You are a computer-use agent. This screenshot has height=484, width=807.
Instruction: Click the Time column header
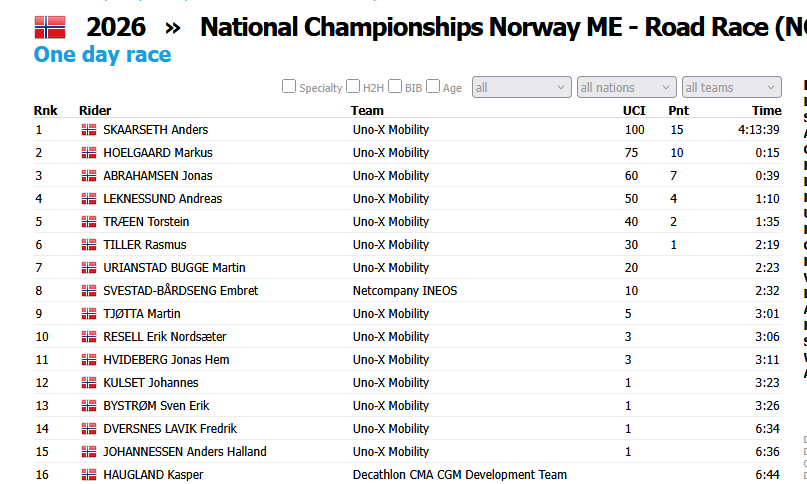pos(766,111)
